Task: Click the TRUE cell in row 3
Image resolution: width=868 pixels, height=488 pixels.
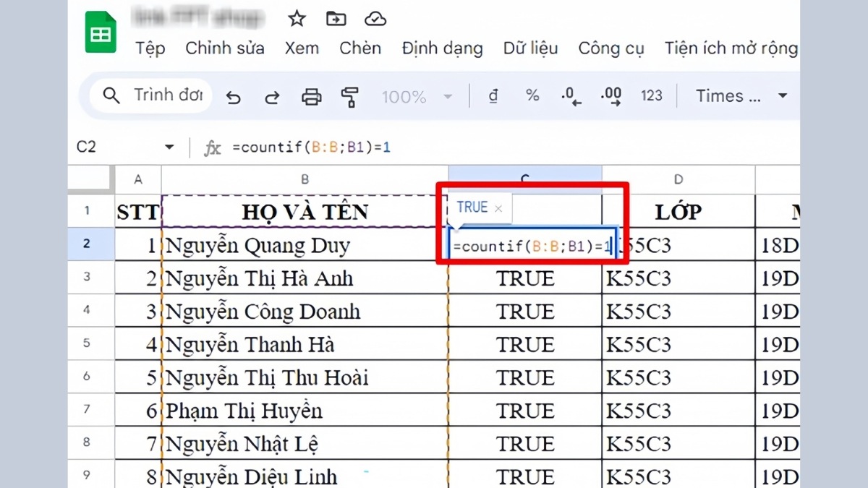Action: pos(525,278)
